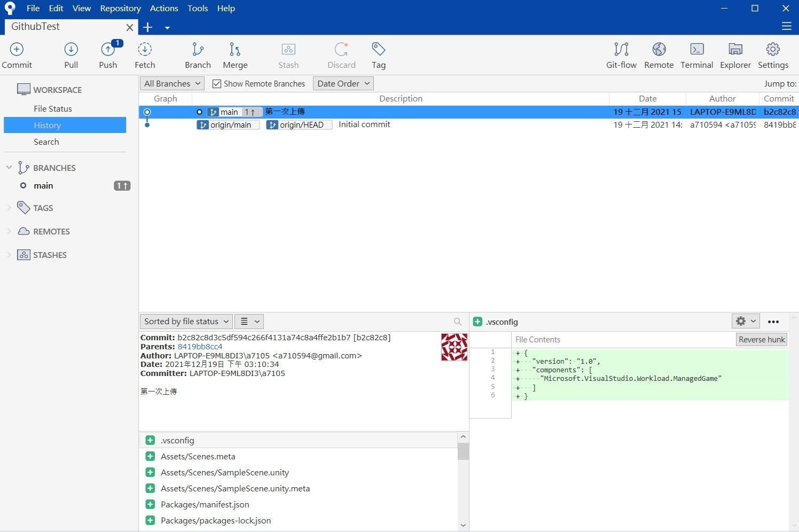Open the Settings toolbar icon
This screenshot has width=799, height=532.
773,56
